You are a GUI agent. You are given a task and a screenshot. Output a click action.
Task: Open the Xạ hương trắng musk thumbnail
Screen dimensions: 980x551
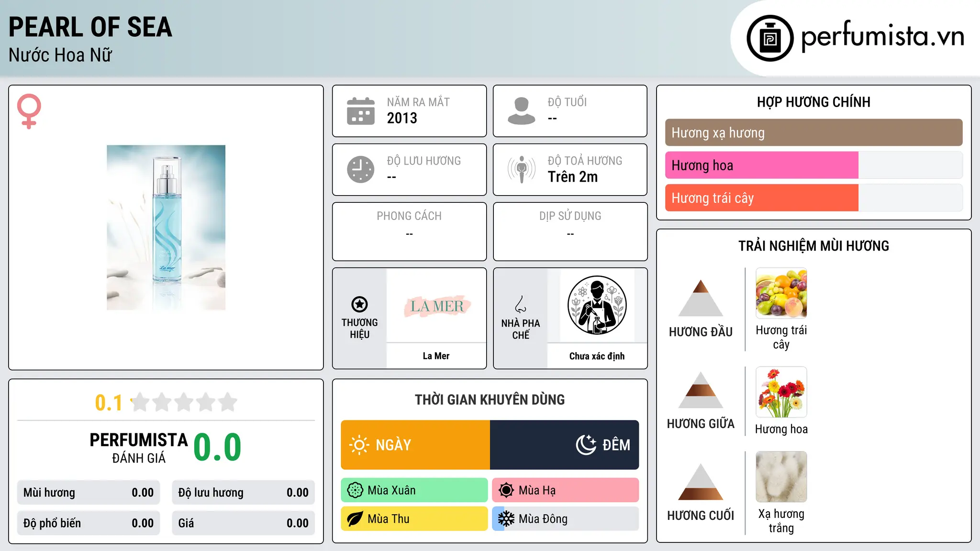[781, 477]
